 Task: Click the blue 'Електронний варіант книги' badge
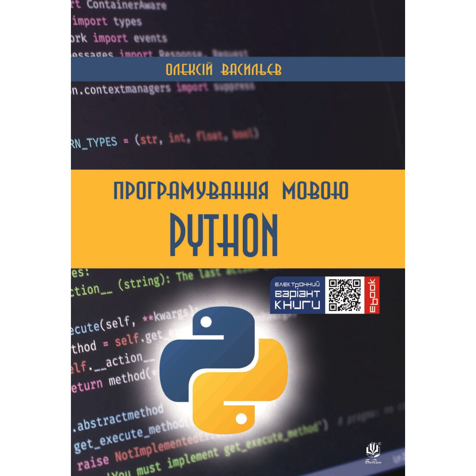pos(297,295)
